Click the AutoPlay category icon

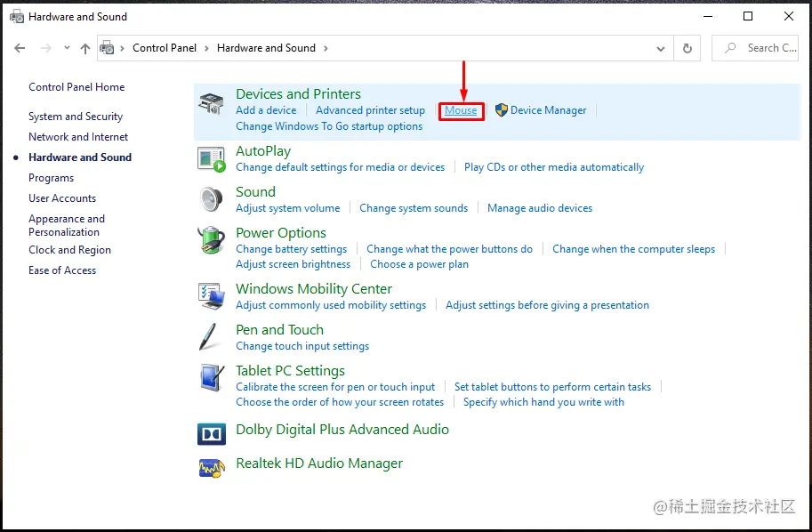pyautogui.click(x=212, y=159)
